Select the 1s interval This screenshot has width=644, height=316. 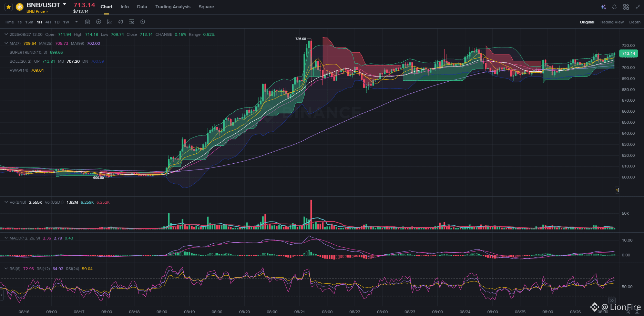click(x=20, y=22)
